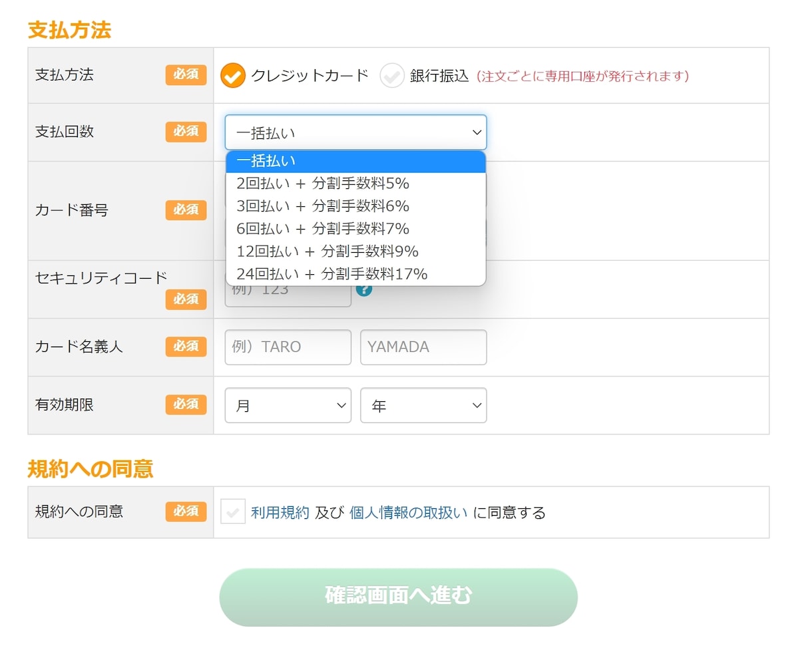Viewport: 812px width, 672px height.
Task: Click the 支払方法 section heading
Action: coord(70,30)
